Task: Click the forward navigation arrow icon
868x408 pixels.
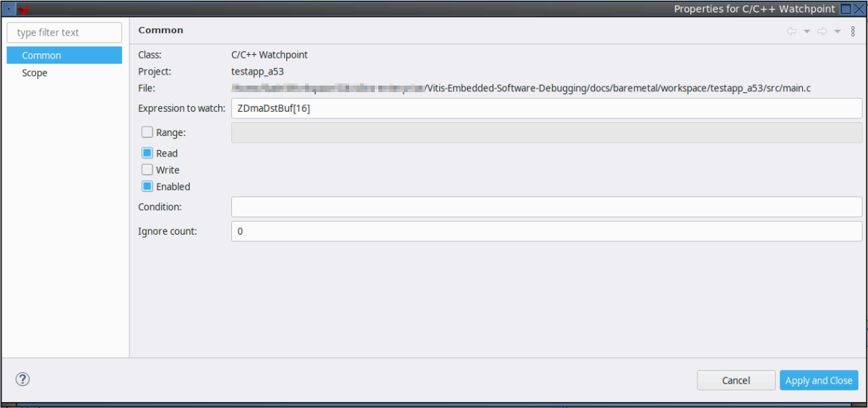Action: tap(822, 31)
